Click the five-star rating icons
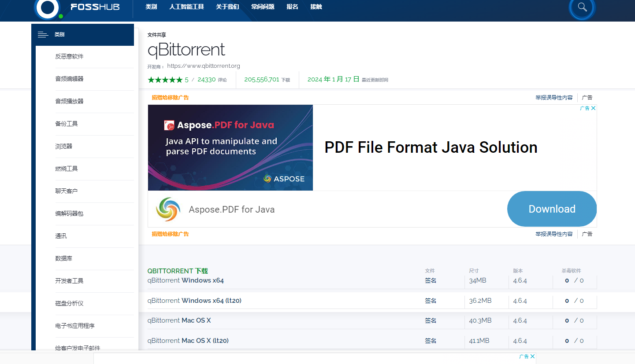The image size is (635, 364). pyautogui.click(x=165, y=80)
